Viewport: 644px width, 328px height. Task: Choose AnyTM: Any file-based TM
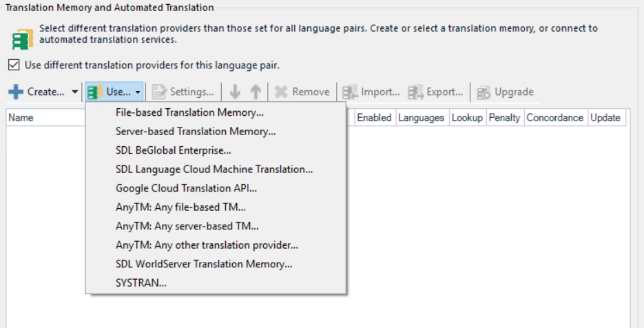216,207
